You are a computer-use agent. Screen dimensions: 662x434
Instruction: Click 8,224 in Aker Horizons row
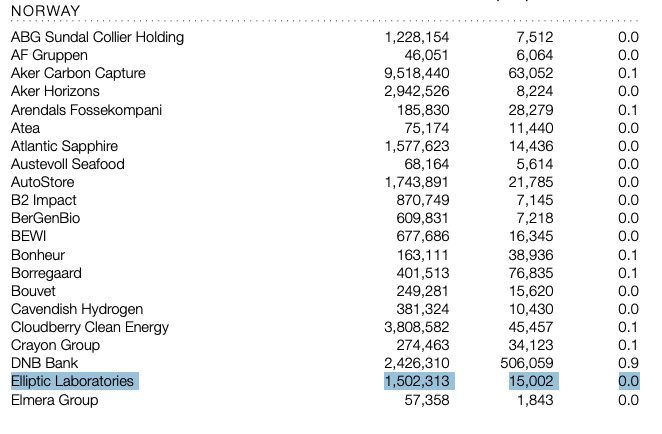point(534,91)
